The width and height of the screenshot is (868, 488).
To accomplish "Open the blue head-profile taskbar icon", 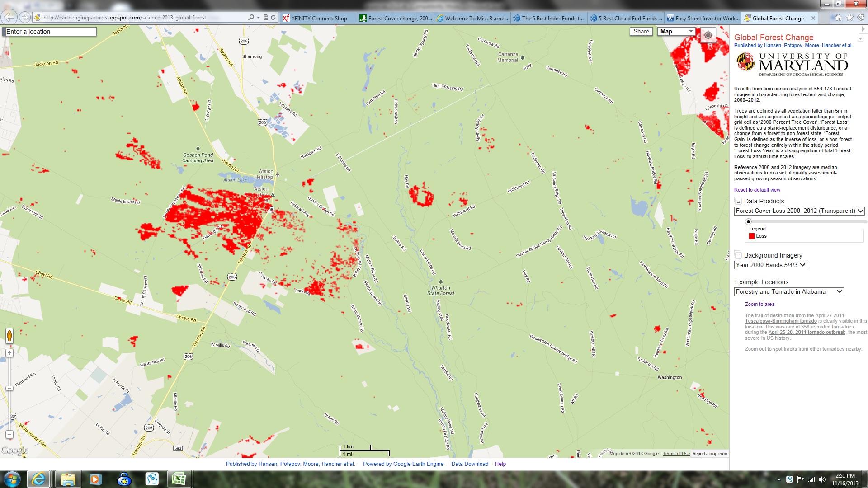I will (152, 479).
